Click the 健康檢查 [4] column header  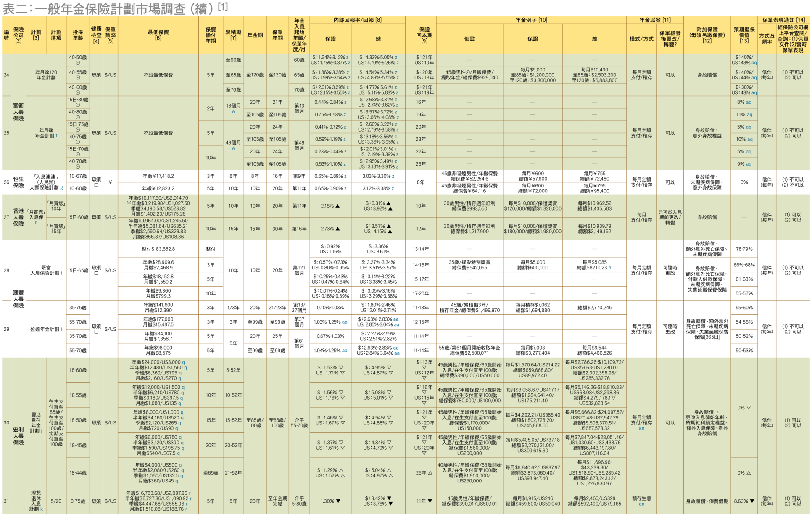point(96,35)
